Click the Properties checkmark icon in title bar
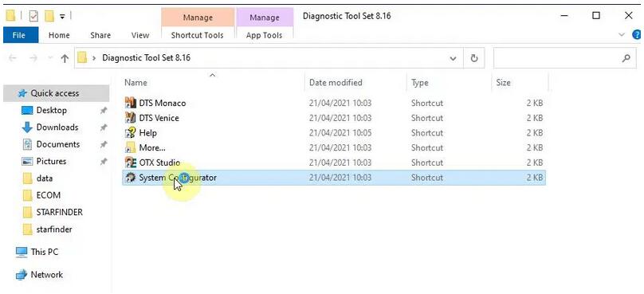 (33, 17)
